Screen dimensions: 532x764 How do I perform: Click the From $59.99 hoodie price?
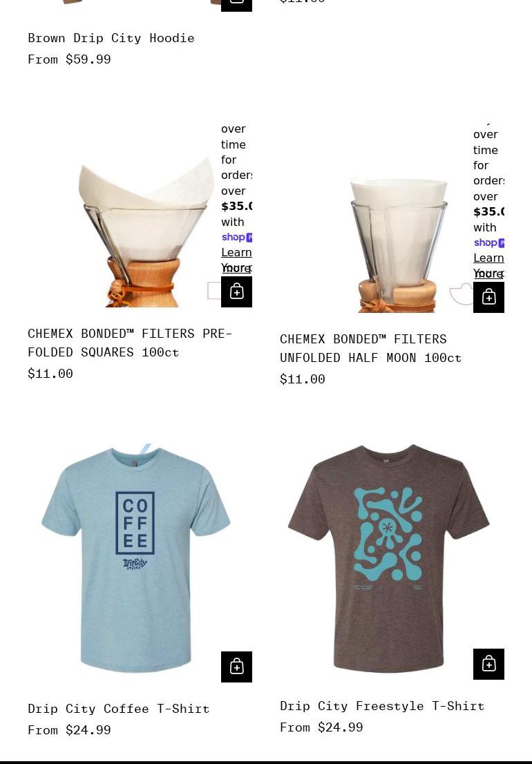69,59
